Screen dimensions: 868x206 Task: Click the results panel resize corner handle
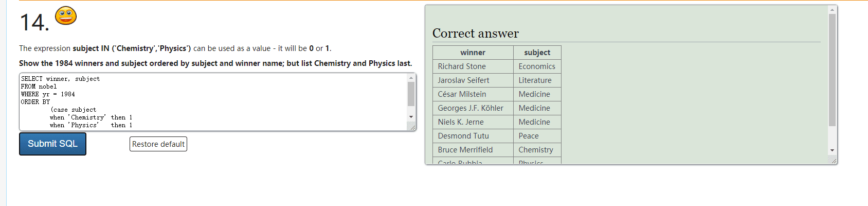click(x=834, y=161)
